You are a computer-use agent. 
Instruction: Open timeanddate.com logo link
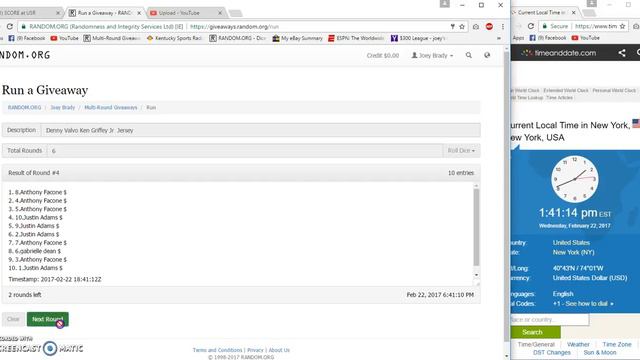558,53
